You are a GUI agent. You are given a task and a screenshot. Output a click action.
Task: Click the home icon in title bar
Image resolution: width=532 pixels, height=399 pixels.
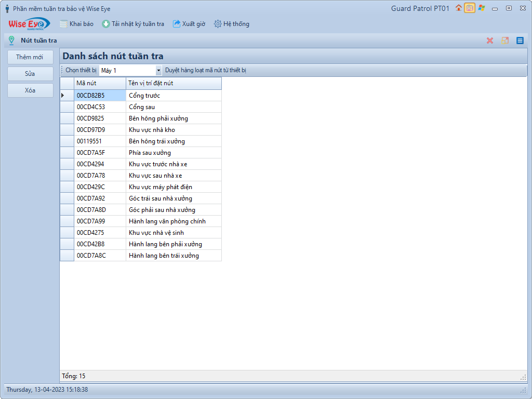(x=459, y=8)
